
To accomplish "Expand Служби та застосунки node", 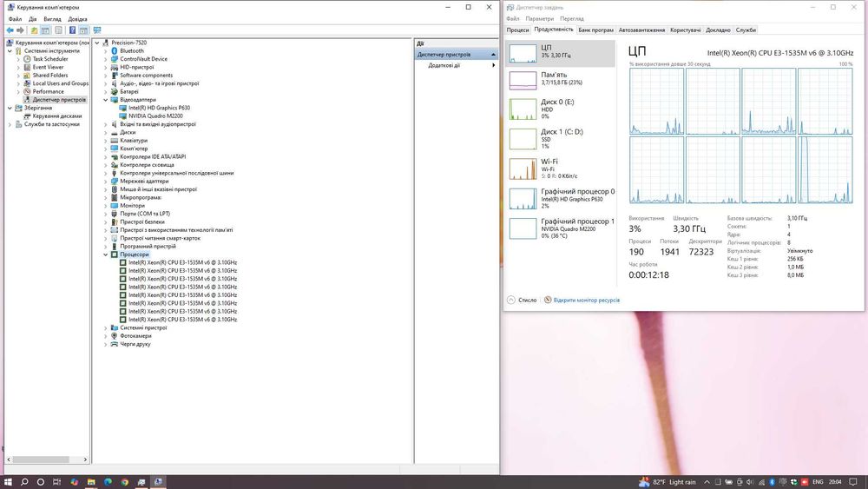I will [10, 124].
